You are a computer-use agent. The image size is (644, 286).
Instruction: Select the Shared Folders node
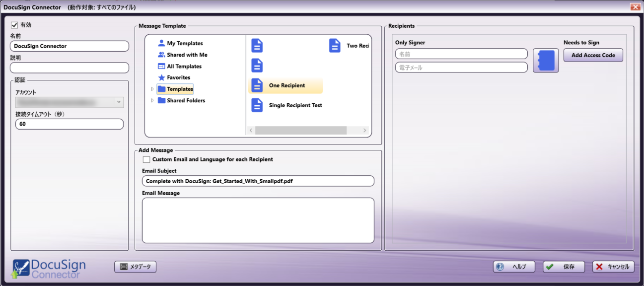click(181, 100)
